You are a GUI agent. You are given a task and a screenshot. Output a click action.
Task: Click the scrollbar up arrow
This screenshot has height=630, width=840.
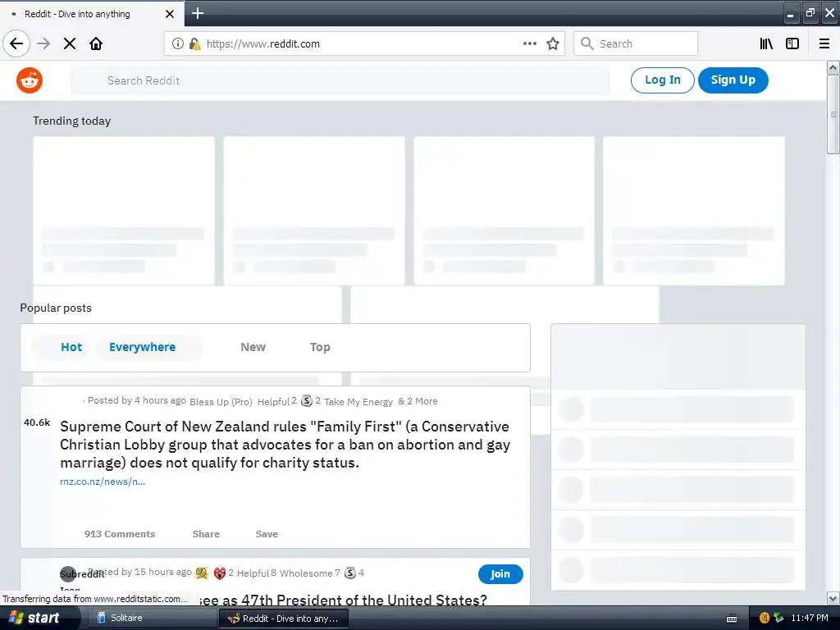[x=833, y=67]
